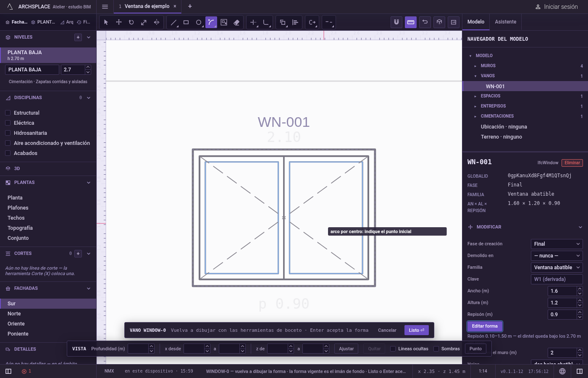The width and height of the screenshot is (588, 378).
Task: Turn on the Sombras checkbox
Action: (x=436, y=349)
